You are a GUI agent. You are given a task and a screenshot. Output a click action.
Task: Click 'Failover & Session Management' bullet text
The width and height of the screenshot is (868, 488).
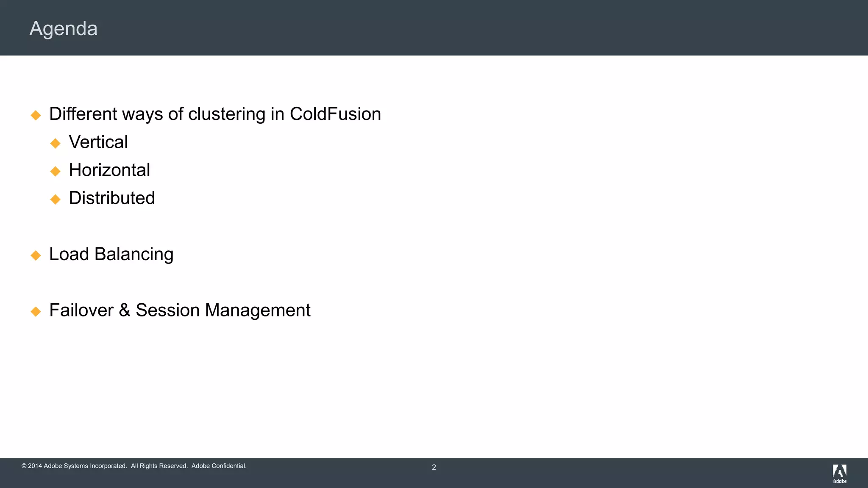click(180, 310)
